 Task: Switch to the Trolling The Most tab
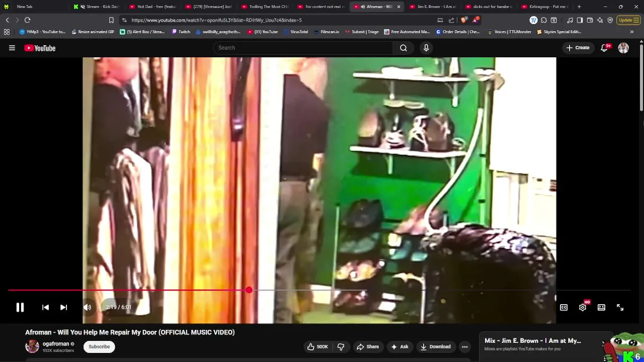[265, 7]
